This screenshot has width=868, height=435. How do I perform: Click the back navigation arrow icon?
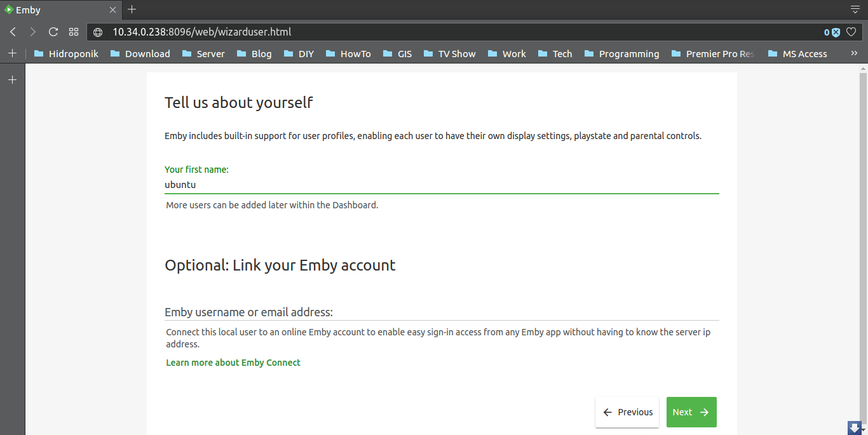point(13,32)
